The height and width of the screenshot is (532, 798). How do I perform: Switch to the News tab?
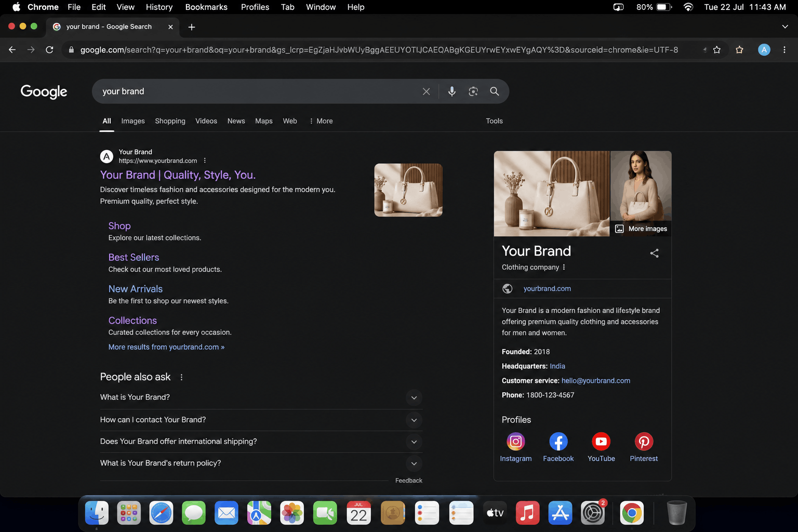pyautogui.click(x=236, y=121)
